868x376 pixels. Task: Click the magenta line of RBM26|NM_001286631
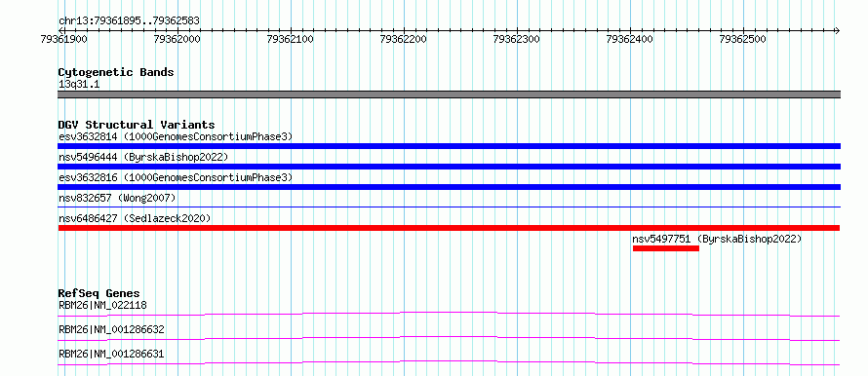449,362
